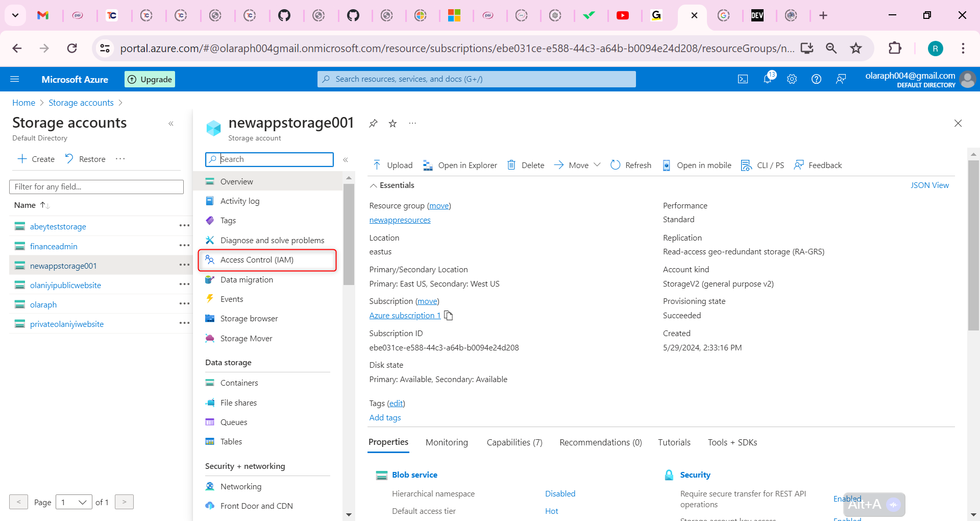Screen dimensions: 980x521
Task: Click Restore in Storage accounts toolbar
Action: tap(85, 159)
